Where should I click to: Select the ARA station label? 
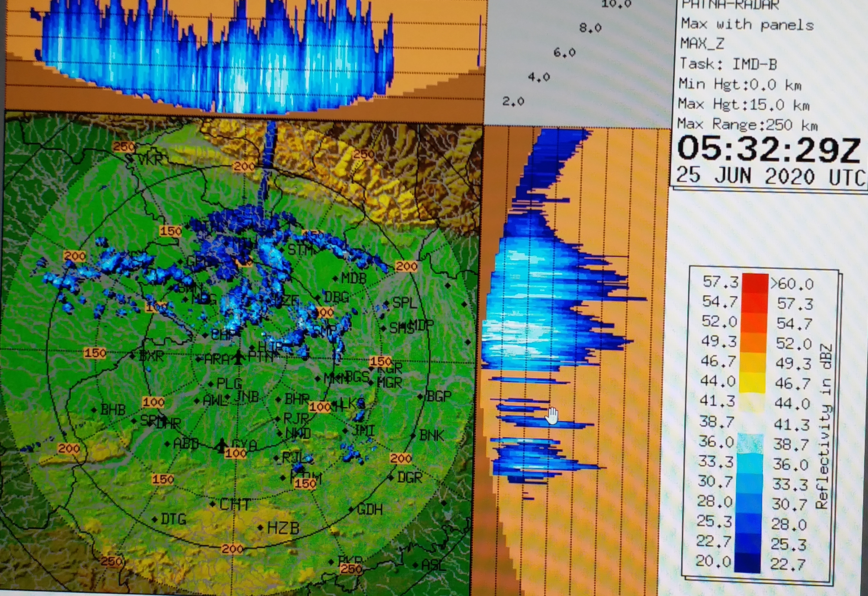click(x=217, y=360)
